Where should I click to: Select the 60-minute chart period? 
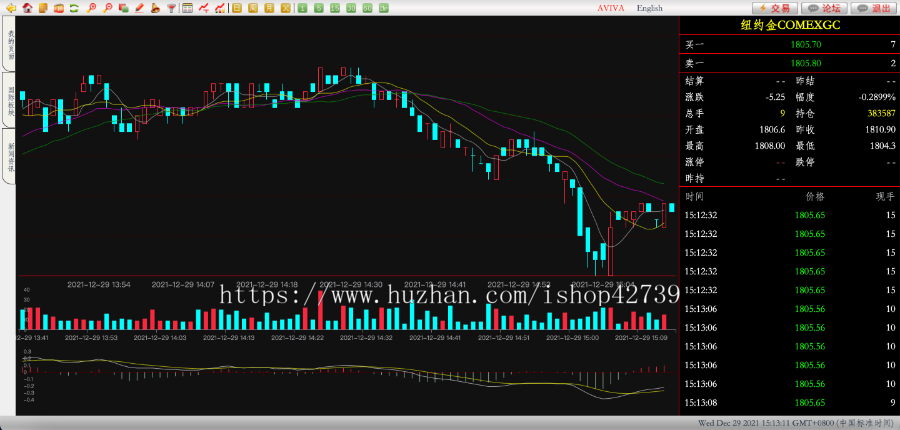click(x=367, y=8)
